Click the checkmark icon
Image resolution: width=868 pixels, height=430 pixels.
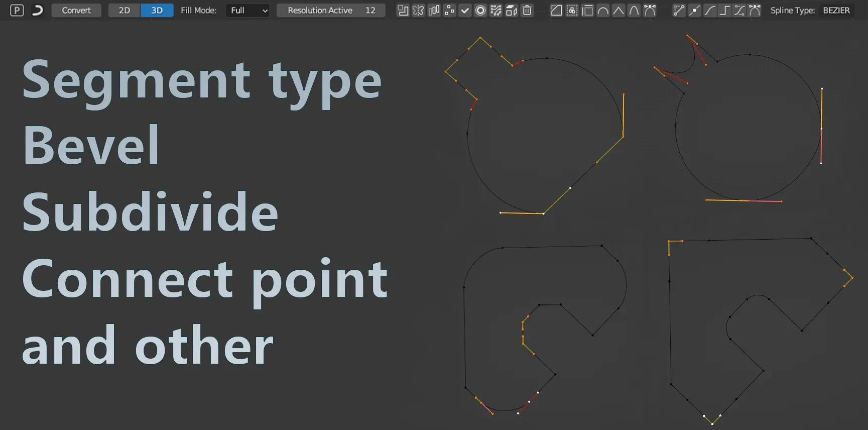tap(465, 10)
